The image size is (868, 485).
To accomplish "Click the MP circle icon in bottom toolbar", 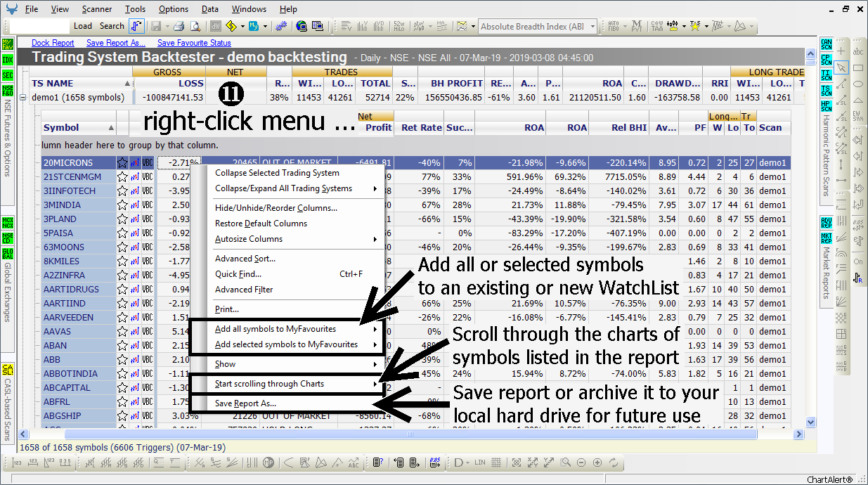I will click(x=268, y=463).
